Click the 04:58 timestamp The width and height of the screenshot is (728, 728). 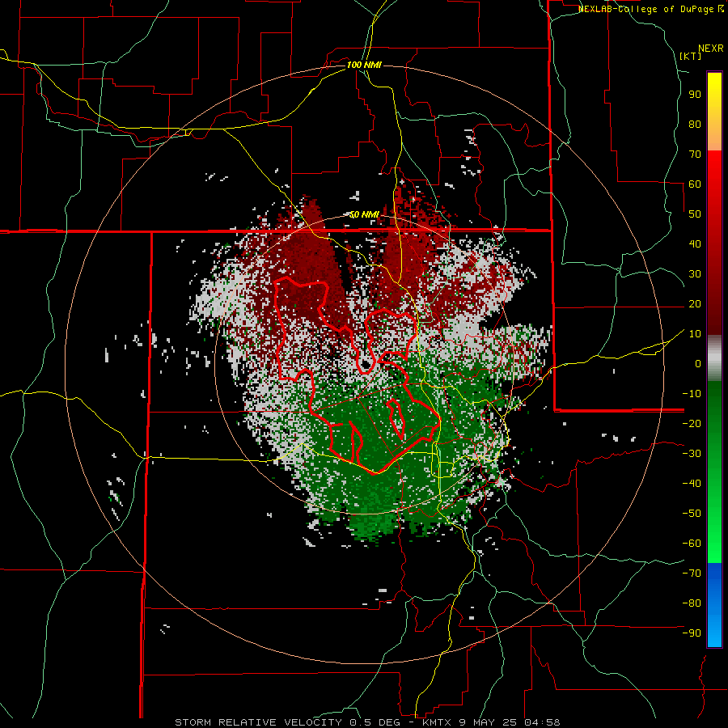(x=541, y=722)
